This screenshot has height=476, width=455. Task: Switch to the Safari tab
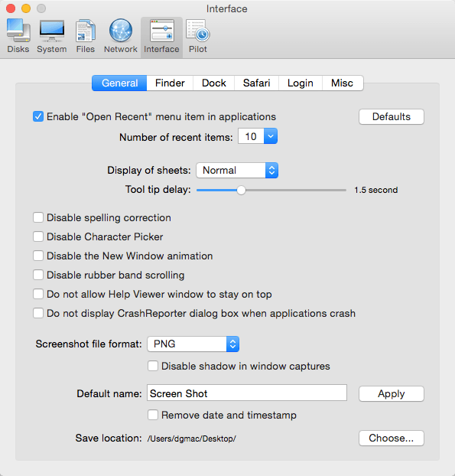[x=256, y=83]
